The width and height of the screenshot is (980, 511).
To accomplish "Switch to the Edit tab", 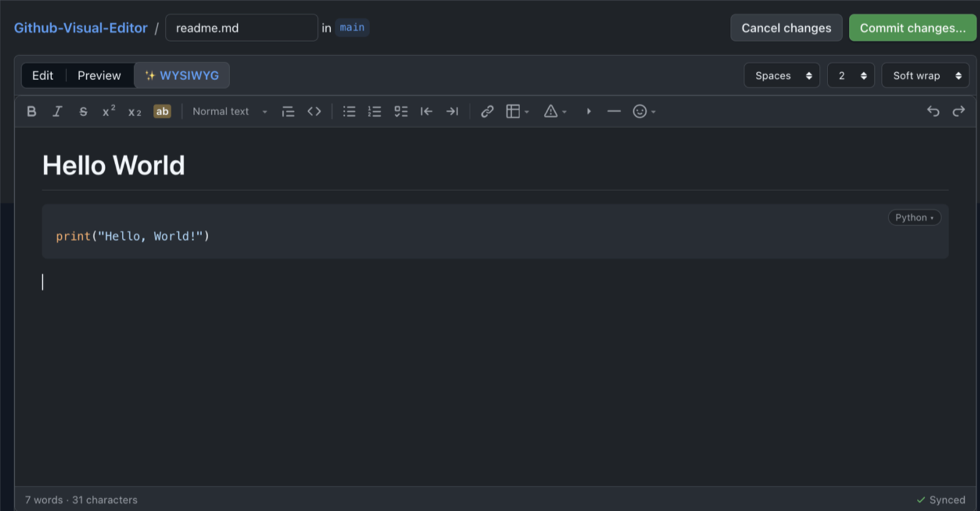I will pyautogui.click(x=43, y=75).
